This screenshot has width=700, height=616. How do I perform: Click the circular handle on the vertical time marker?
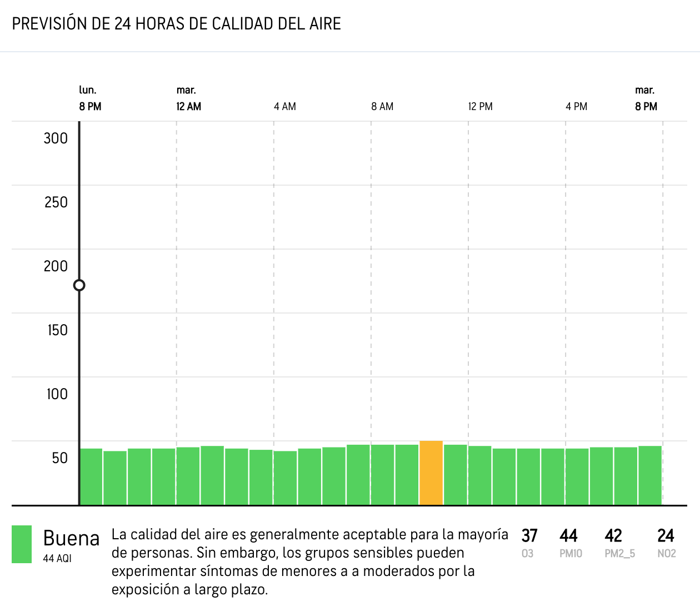[79, 285]
